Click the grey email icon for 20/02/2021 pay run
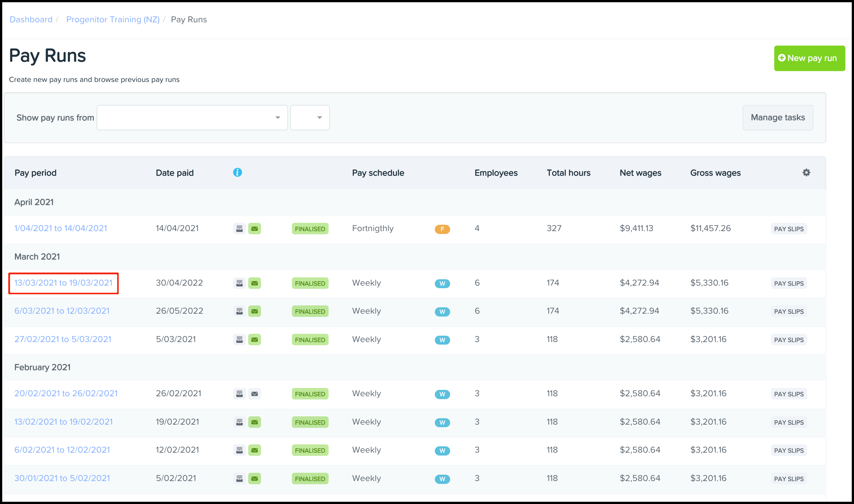The image size is (854, 504). 254,394
